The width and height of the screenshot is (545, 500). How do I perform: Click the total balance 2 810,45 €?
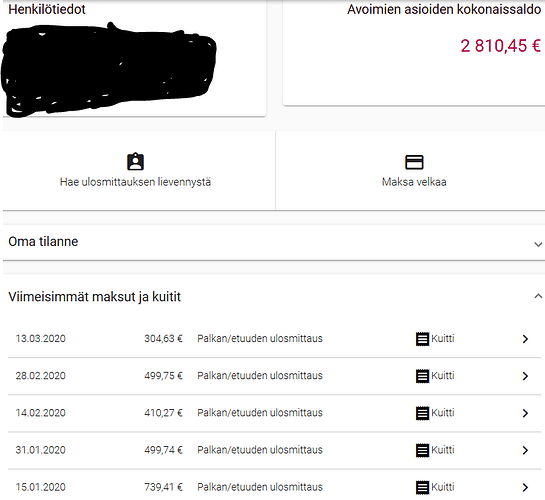click(501, 46)
